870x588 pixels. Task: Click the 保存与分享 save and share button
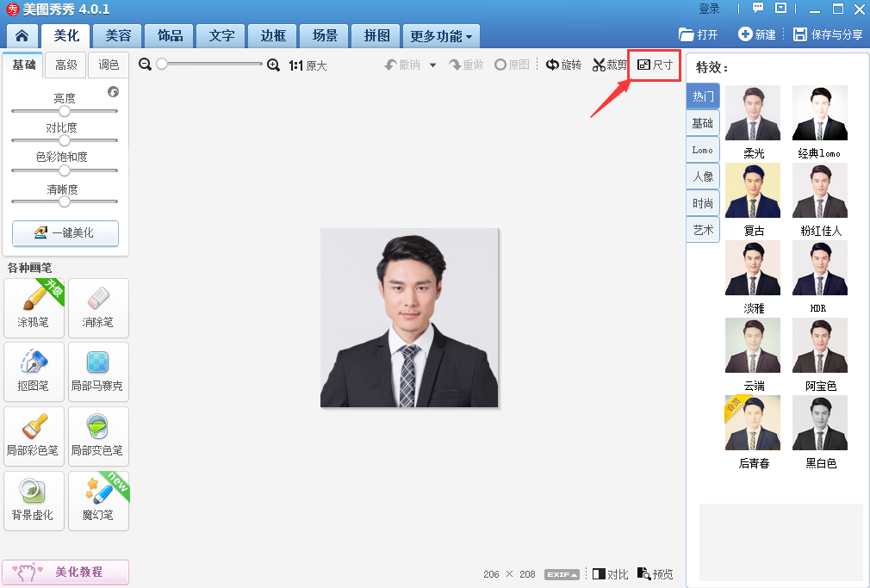[x=828, y=34]
